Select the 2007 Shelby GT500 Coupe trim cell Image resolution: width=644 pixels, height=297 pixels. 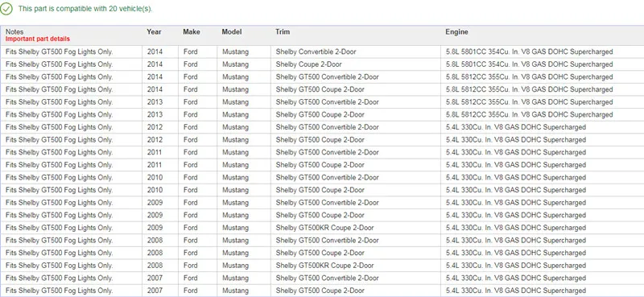(x=355, y=291)
